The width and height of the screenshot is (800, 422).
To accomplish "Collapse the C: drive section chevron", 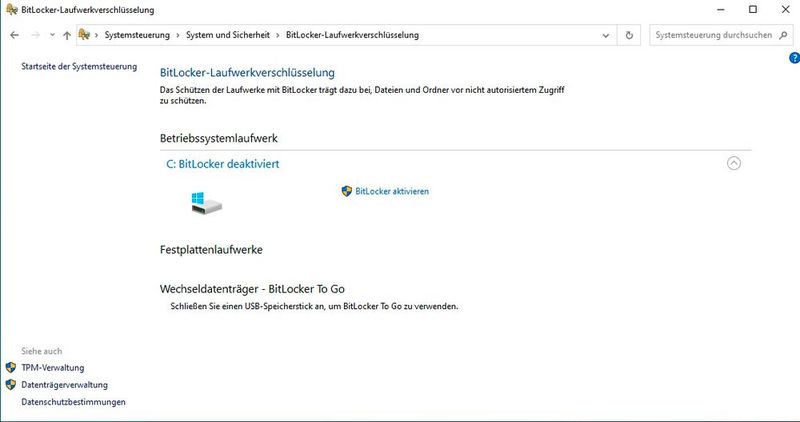I will point(734,163).
